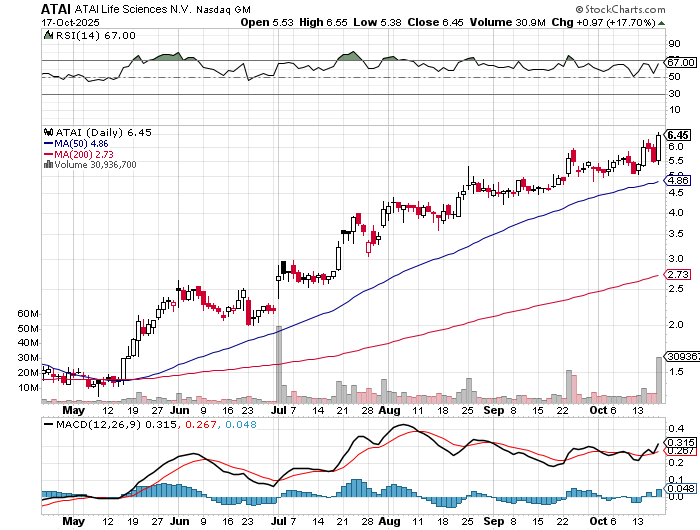Click the volume value tag on right axis
The height and width of the screenshot is (530, 700).
point(682,356)
